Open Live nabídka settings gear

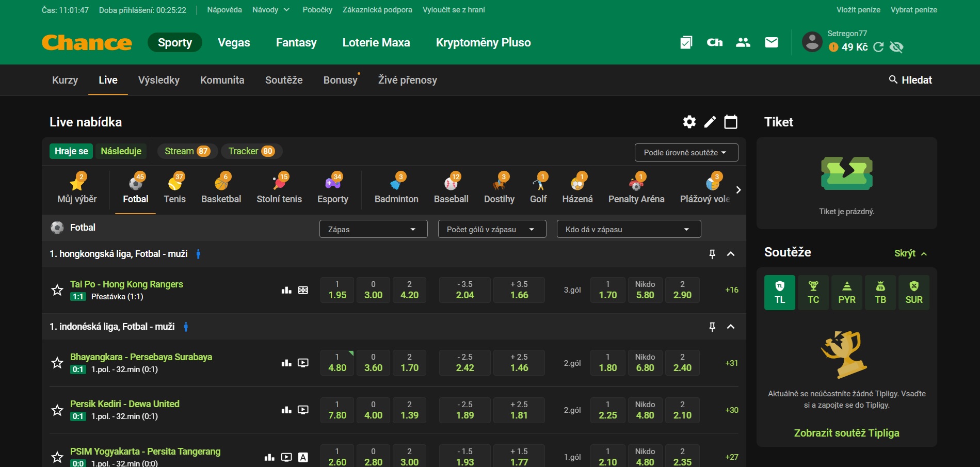point(689,122)
